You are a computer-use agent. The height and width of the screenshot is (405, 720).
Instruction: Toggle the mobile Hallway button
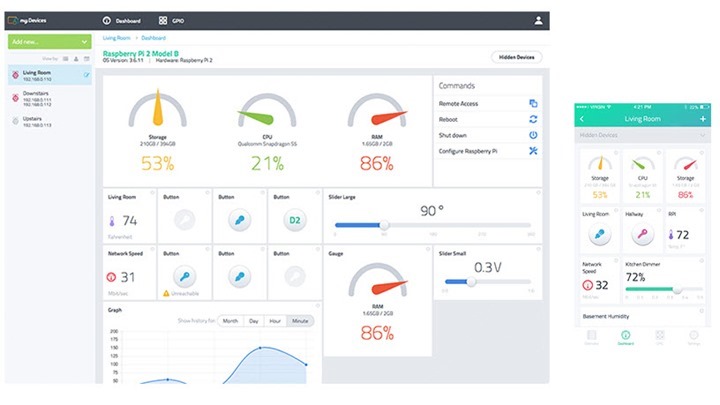click(x=642, y=235)
